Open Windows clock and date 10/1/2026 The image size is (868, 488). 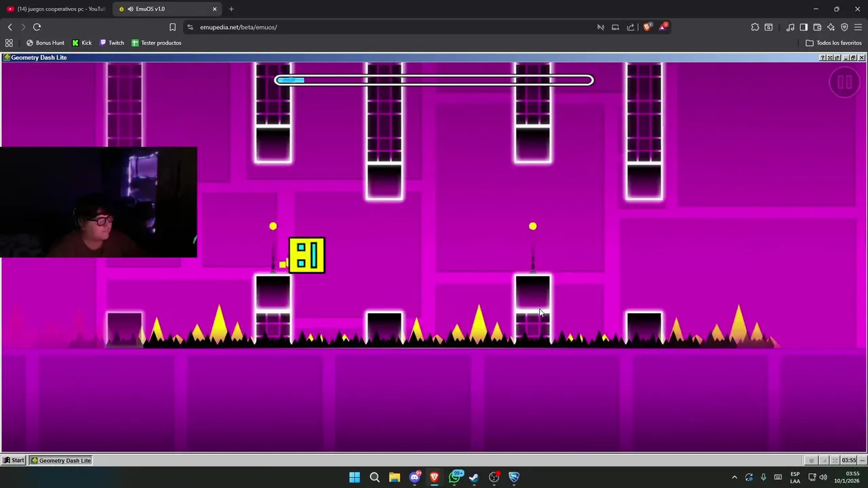(847, 477)
